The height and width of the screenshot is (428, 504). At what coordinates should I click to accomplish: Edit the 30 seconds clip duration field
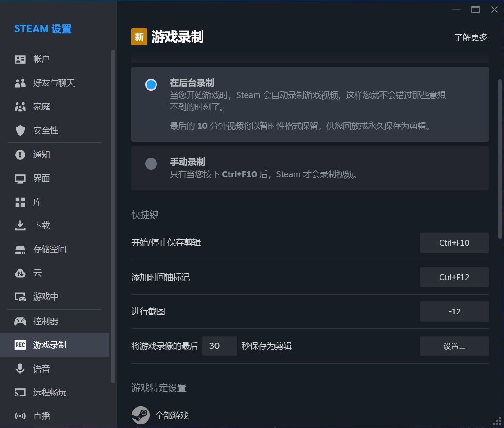[x=220, y=346]
